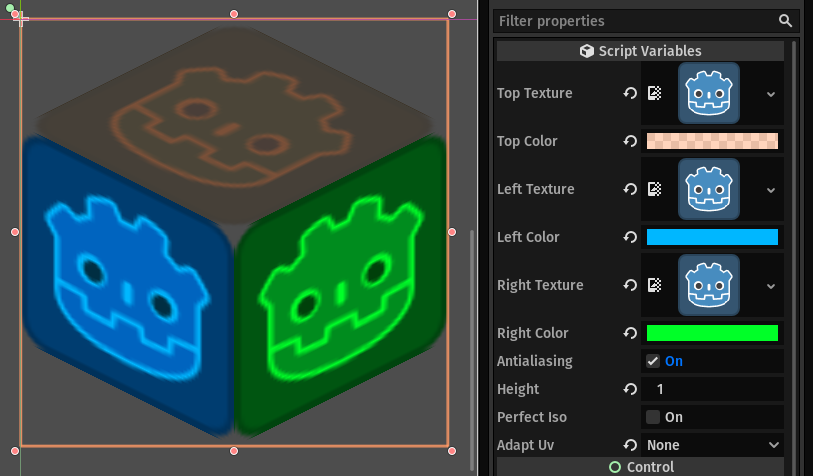This screenshot has height=476, width=813.
Task: Click the brown top face of the cube
Action: [x=234, y=124]
